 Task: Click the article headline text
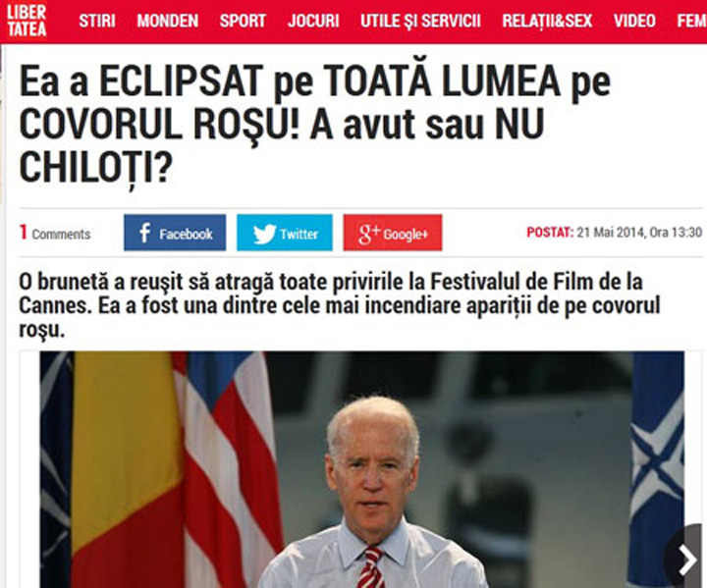click(315, 124)
